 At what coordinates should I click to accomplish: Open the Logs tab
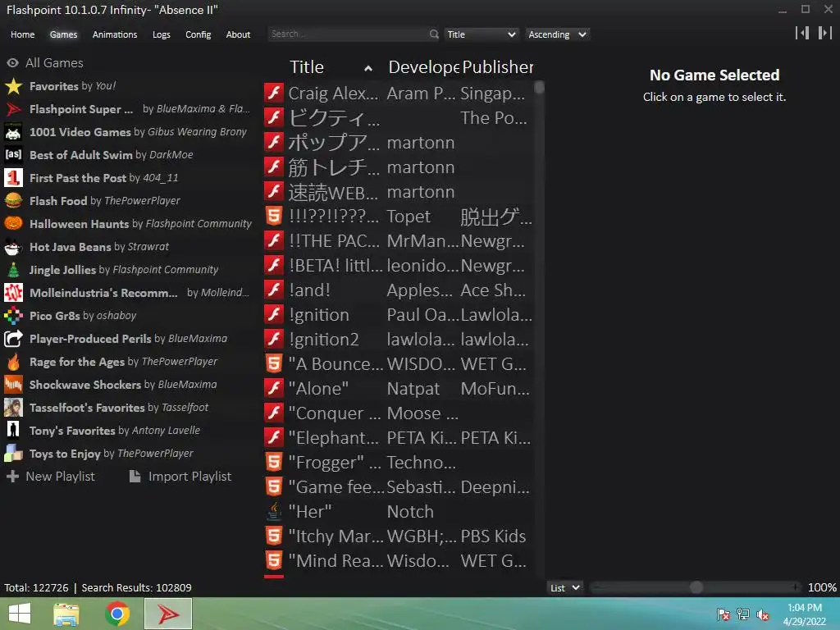coord(162,34)
